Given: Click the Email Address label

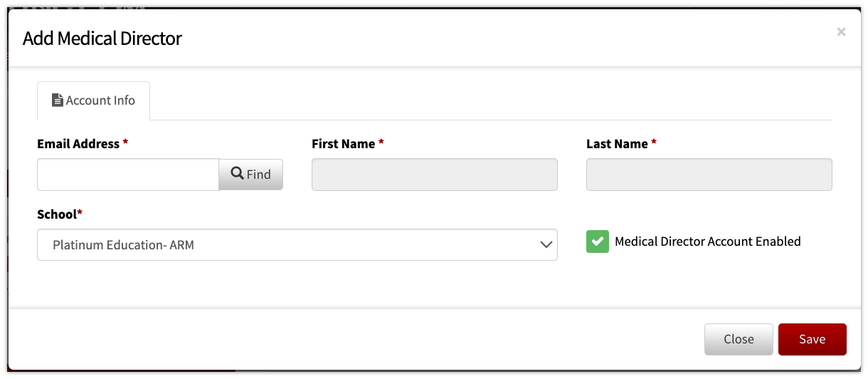Looking at the screenshot, I should coord(78,143).
